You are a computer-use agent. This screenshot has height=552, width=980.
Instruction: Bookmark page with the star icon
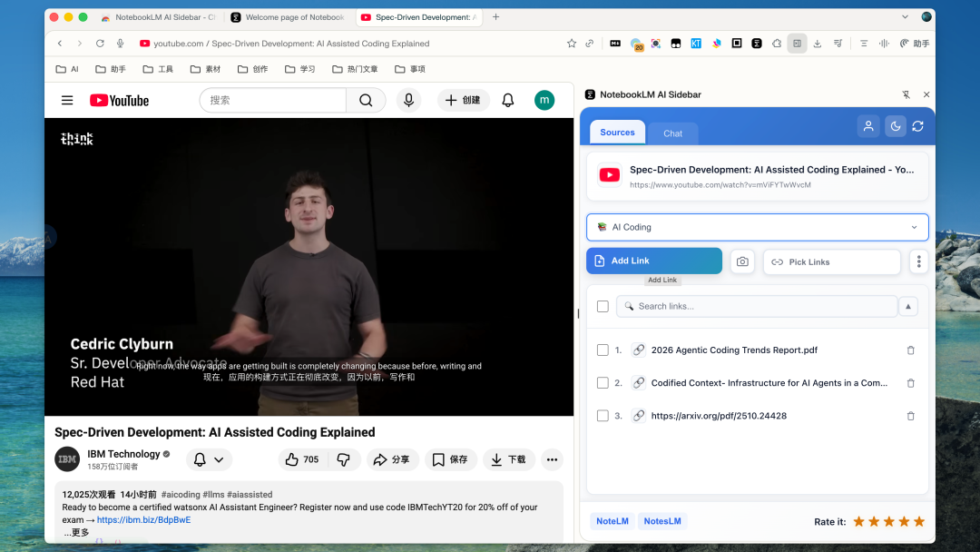click(572, 44)
